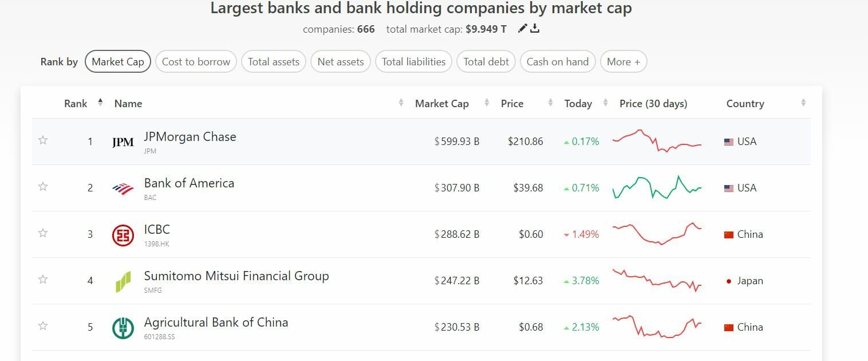
Task: Switch ranking to Cost to borrow
Action: pos(196,62)
